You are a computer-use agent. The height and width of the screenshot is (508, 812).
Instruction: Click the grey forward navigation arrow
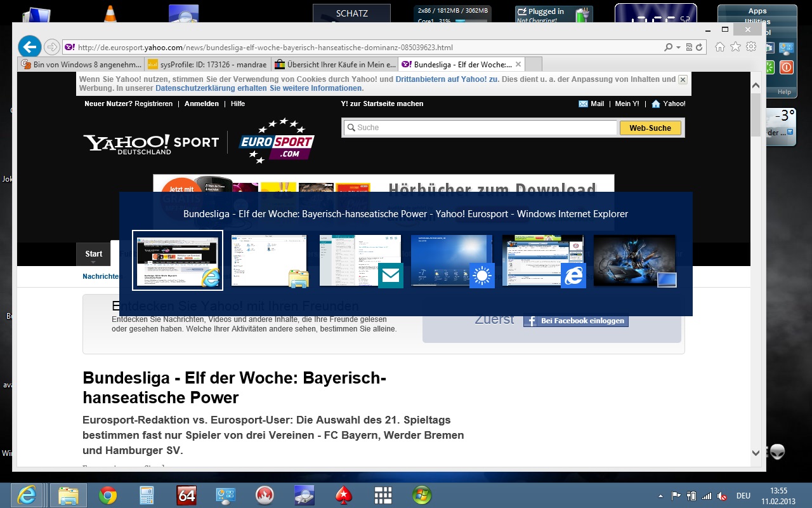[52, 47]
